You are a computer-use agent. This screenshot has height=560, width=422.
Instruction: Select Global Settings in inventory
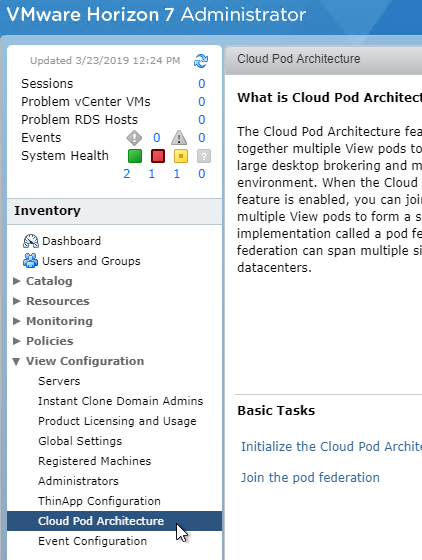pos(80,441)
